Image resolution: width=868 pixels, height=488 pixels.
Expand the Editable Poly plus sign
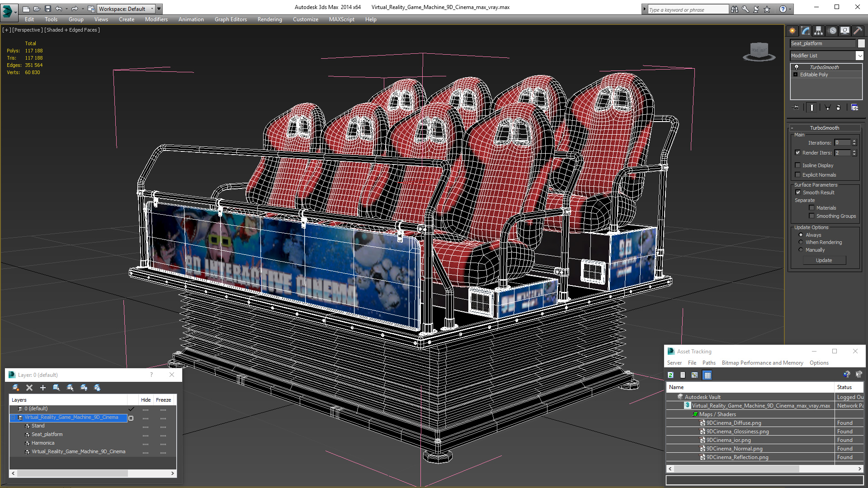coord(796,75)
